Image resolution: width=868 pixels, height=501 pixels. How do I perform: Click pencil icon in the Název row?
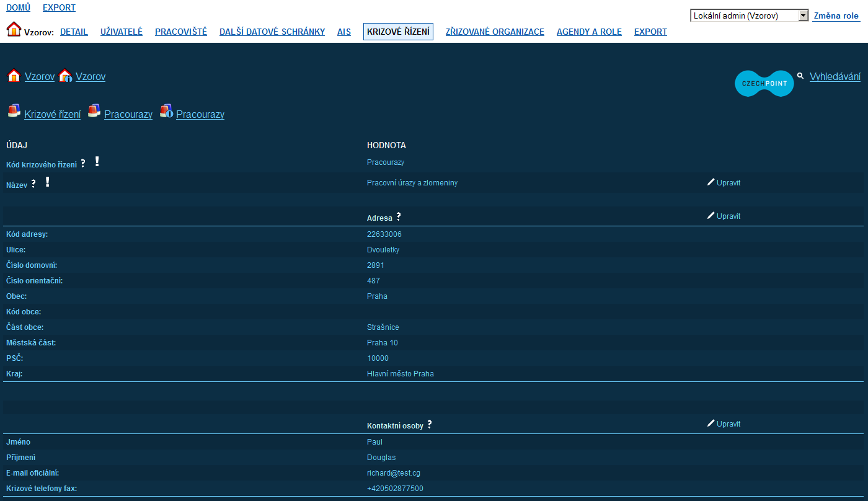711,182
